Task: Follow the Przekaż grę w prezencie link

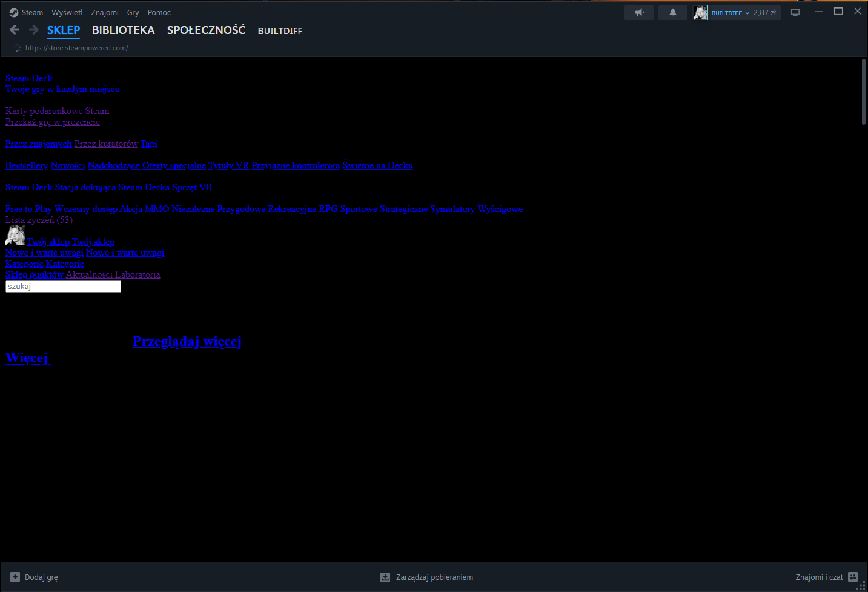Action: coord(53,122)
